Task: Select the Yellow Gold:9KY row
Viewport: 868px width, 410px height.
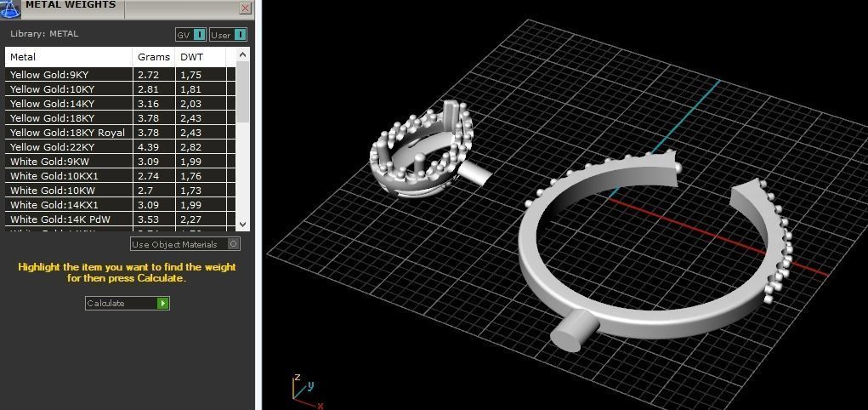Action: click(x=120, y=75)
